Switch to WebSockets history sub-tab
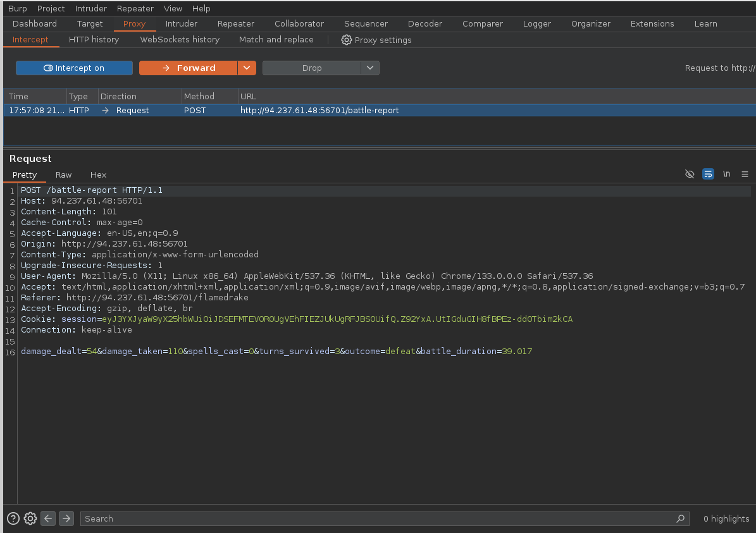Screen dimensions: 756x533 tap(180, 40)
